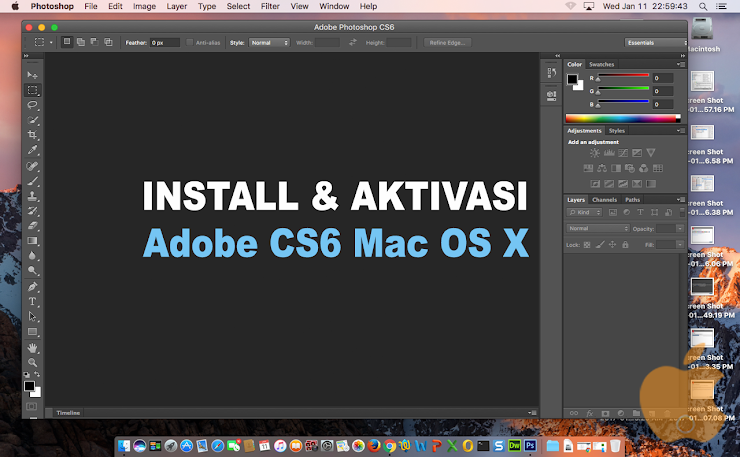Select the Dodge tool
Viewport: 740px width, 457px height.
tap(32, 271)
